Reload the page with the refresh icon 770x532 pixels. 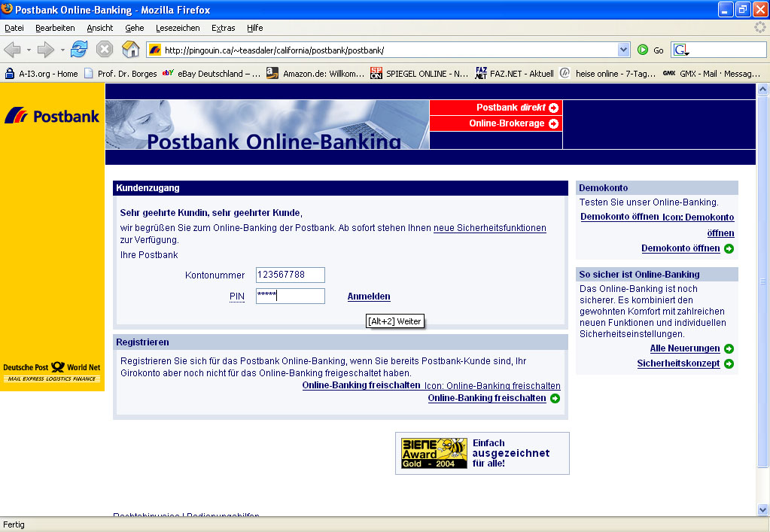79,50
